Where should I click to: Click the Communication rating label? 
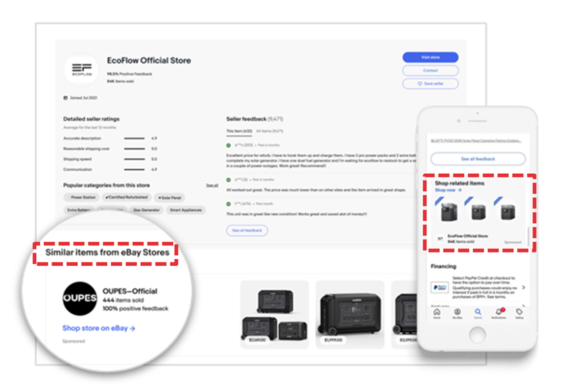[77, 170]
